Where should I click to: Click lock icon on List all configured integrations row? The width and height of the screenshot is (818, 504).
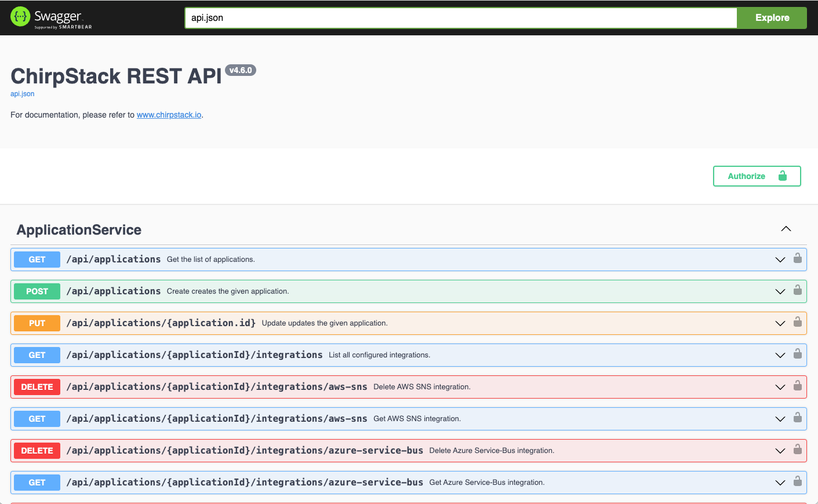[x=798, y=354]
